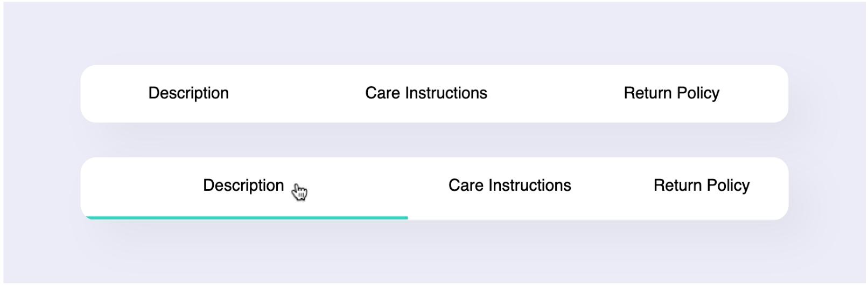The width and height of the screenshot is (868, 289).
Task: Select Description tab in the non-underlined tab bar
Action: coord(188,93)
